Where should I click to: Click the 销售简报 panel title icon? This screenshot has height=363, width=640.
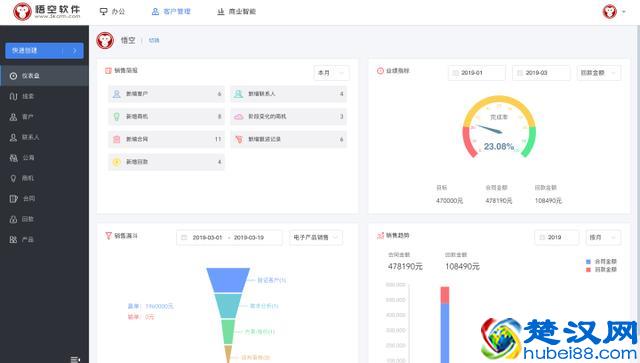[x=108, y=71]
